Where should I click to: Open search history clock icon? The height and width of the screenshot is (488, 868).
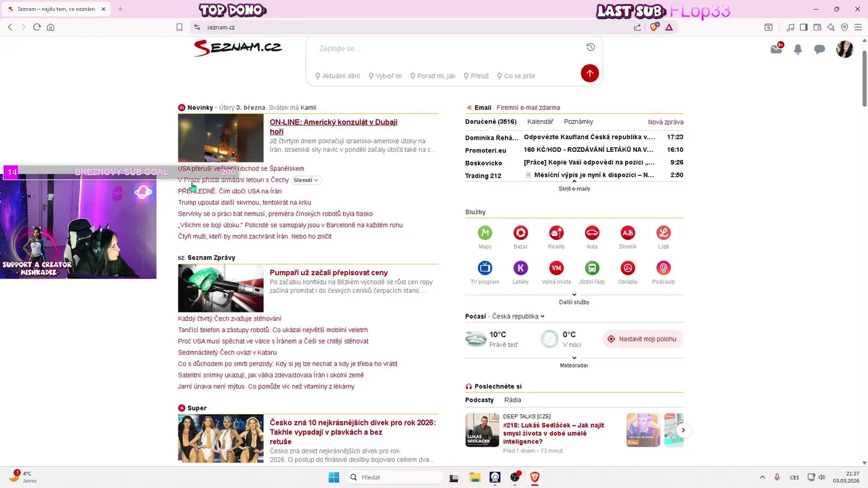tap(591, 47)
